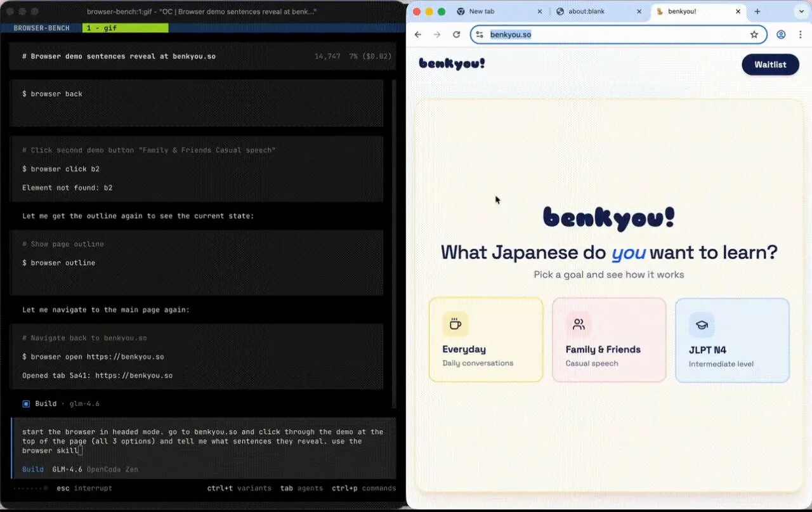This screenshot has width=812, height=512.
Task: Click the graduation cap icon on JLPT N4
Action: [702, 324]
